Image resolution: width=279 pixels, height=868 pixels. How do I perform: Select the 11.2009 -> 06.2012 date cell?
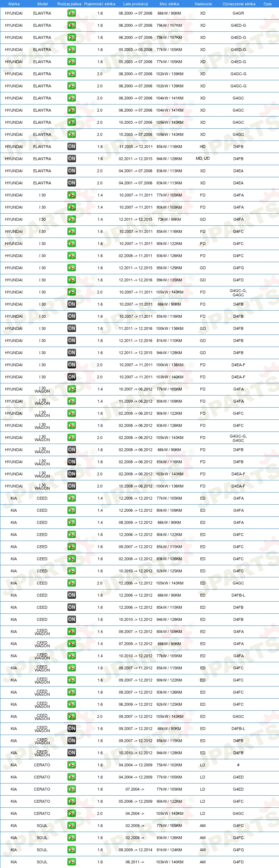click(x=136, y=401)
